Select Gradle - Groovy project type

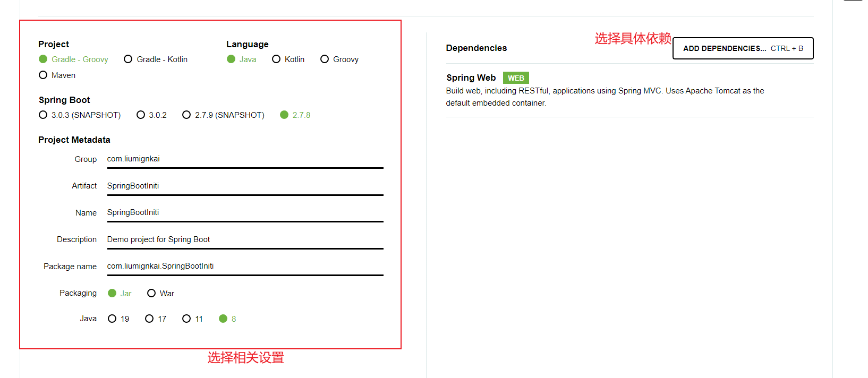43,59
